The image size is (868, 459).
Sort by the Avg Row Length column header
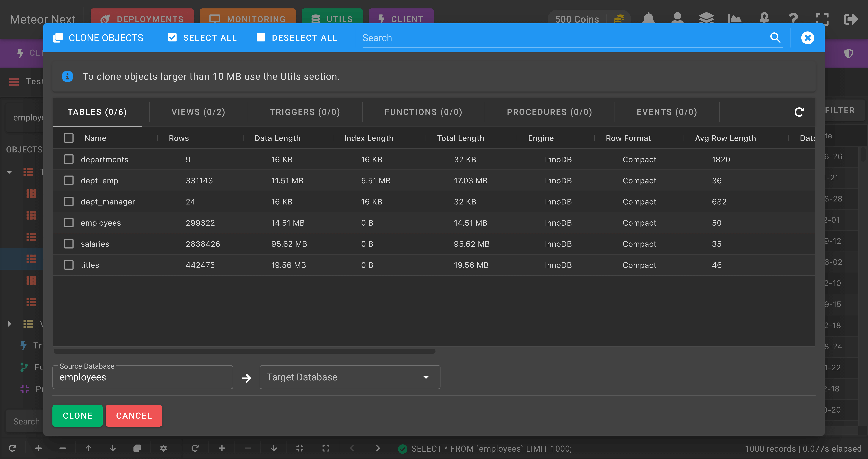tap(725, 138)
